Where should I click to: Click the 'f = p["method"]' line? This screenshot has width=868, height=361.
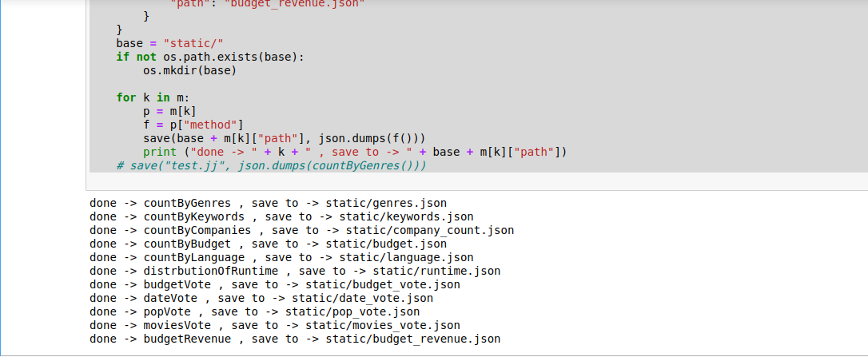point(193,125)
